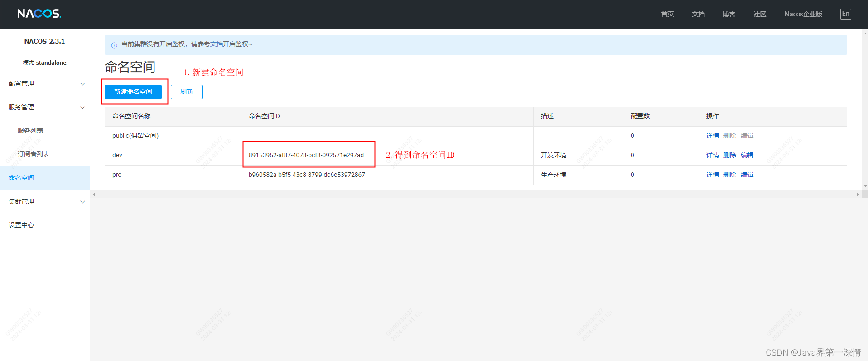
Task: Open the 文档 link in the auth notice
Action: click(x=216, y=44)
